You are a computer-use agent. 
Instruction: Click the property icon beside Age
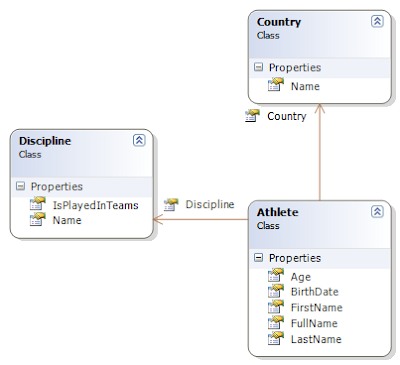tap(276, 275)
